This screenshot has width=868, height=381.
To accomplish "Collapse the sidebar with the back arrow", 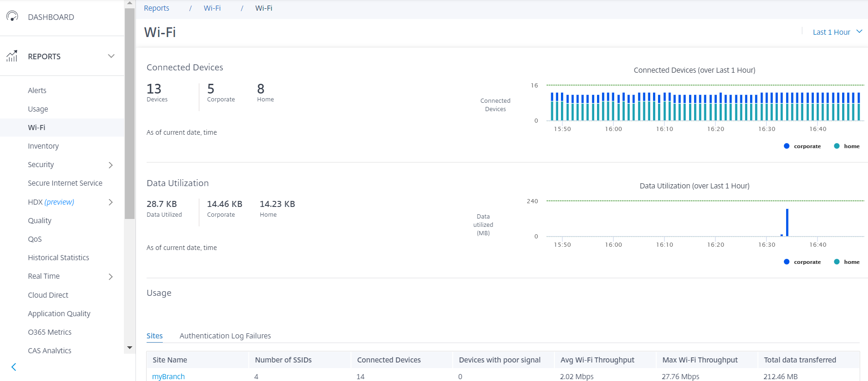I will 14,367.
